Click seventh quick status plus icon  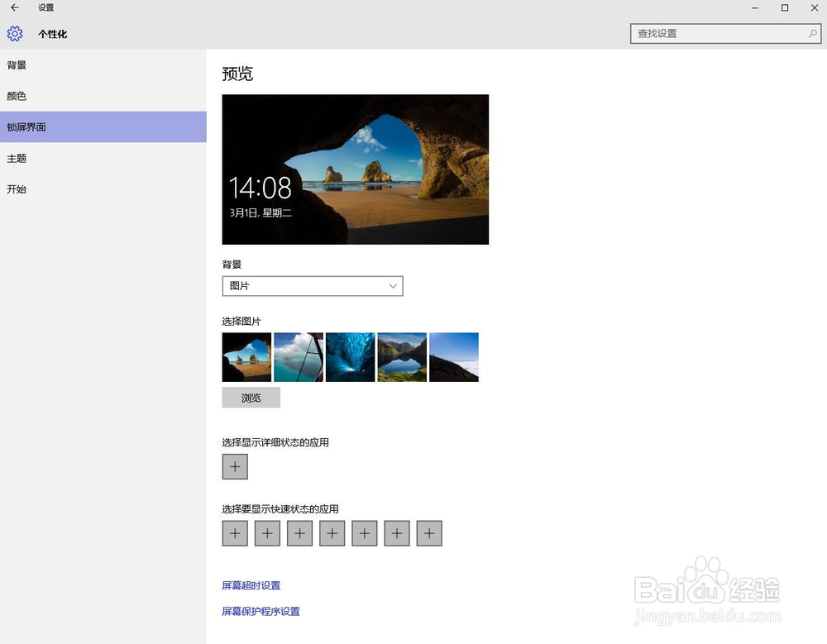[429, 533]
